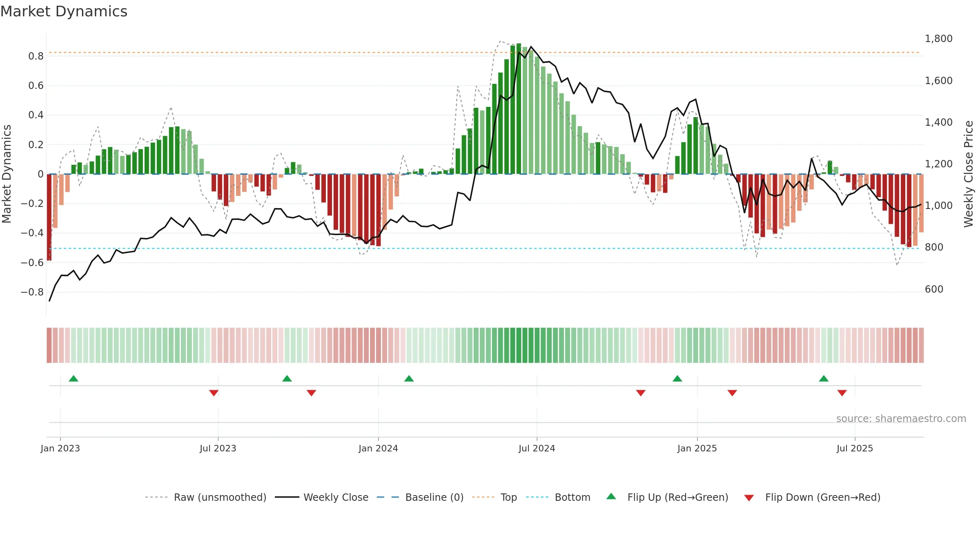Toggle the Weekly Close legend entry

tap(322, 497)
